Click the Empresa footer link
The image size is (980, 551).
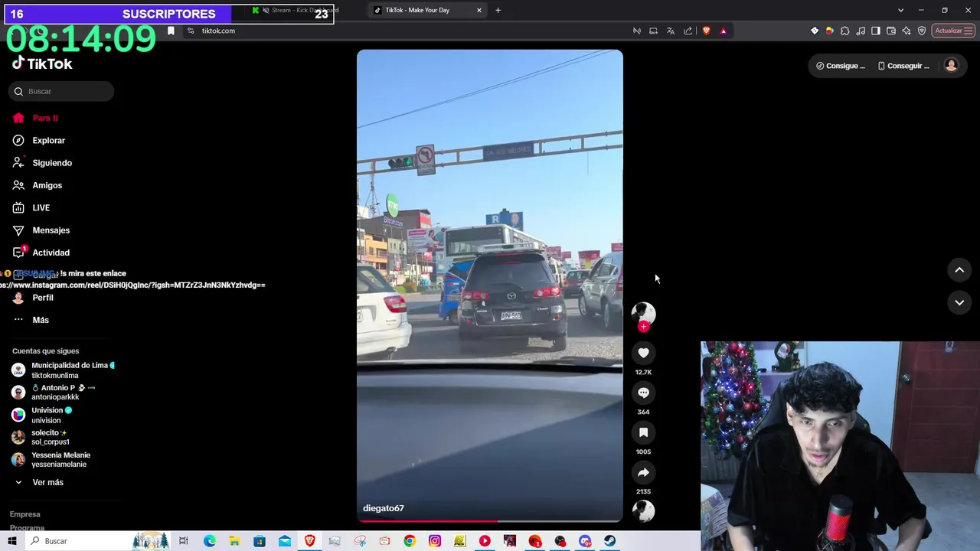click(25, 514)
